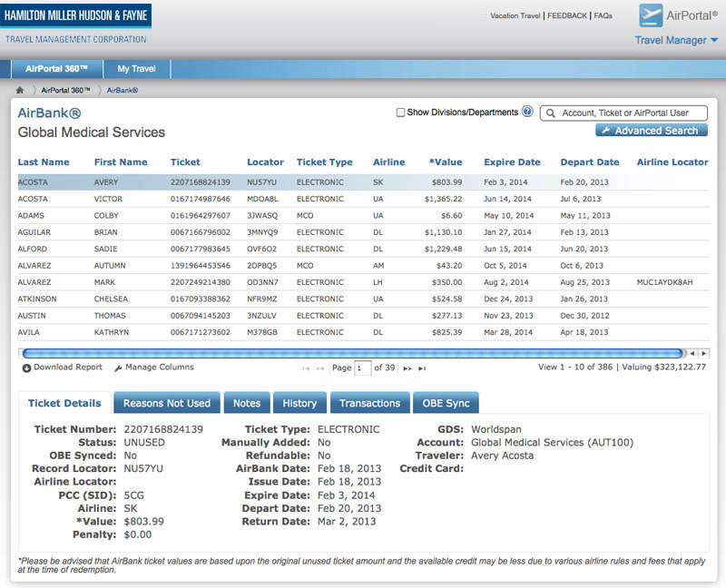This screenshot has height=588, width=726.
Task: Sort by Expire Date column header
Action: [512, 162]
